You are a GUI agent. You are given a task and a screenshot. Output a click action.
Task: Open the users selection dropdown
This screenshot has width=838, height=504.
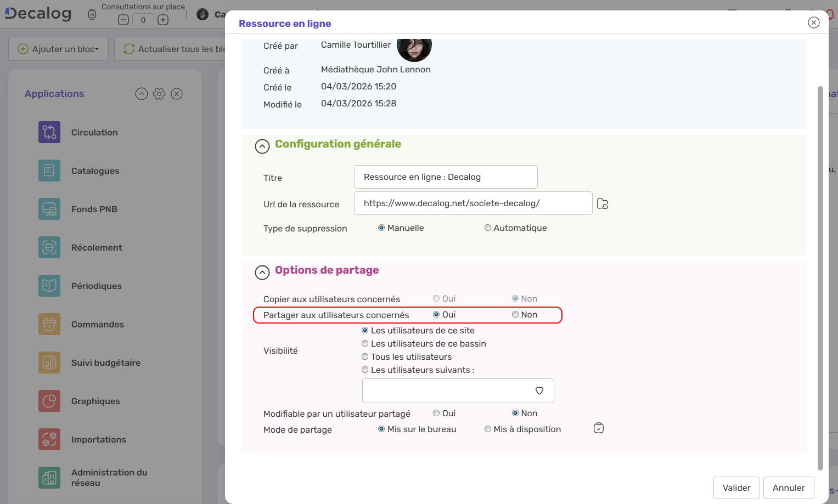[539, 391]
